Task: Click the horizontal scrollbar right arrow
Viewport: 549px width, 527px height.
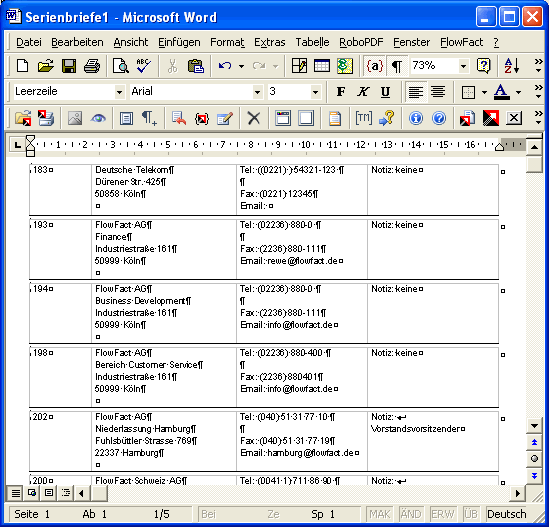Action: pyautogui.click(x=518, y=493)
